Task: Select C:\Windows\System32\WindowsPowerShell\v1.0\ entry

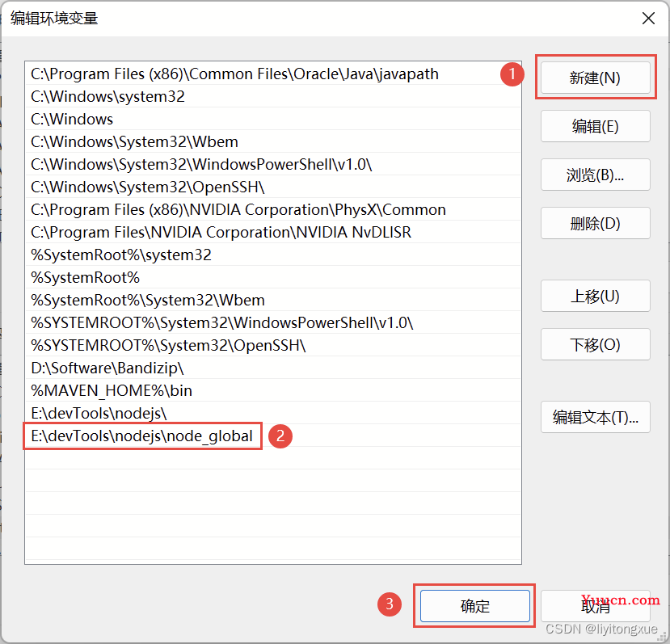Action: click(273, 165)
